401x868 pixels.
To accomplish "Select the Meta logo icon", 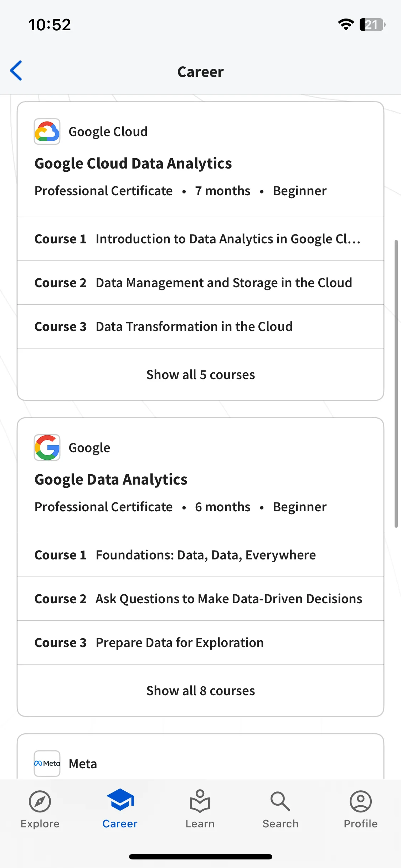I will click(47, 763).
